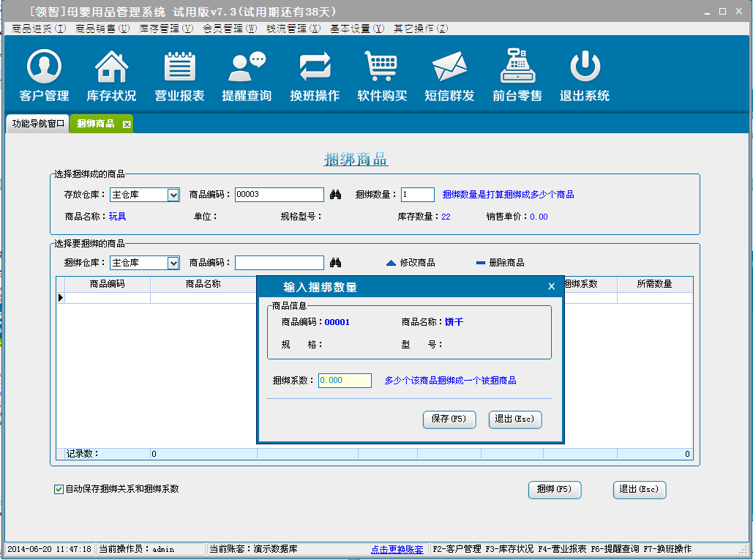Click the 退出(Esc) button in dialog
753x560 pixels.
coord(515,419)
